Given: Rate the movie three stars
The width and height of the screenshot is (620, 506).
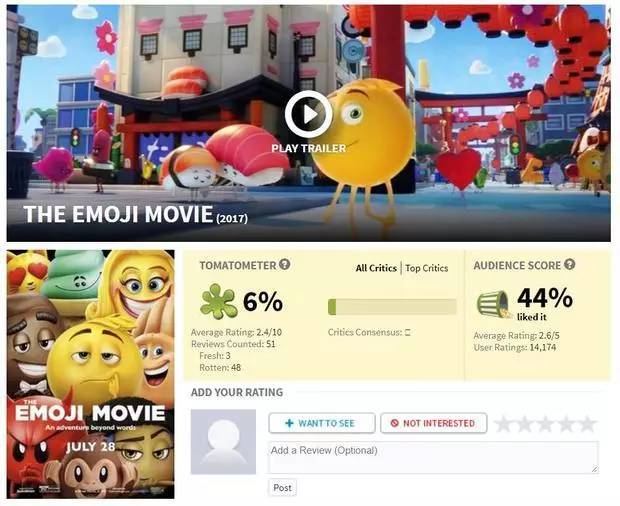Looking at the screenshot, I should tap(545, 424).
